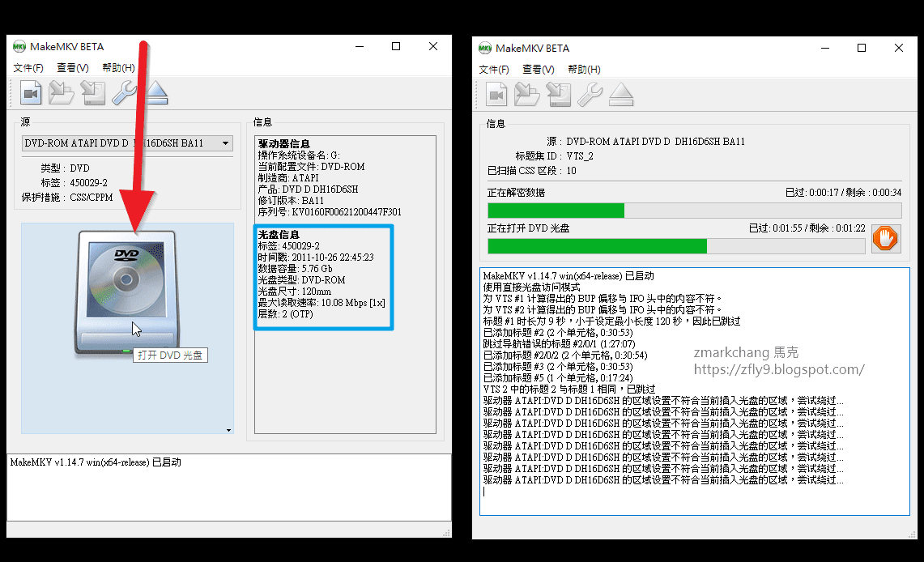Click Open Files video icon in left window
This screenshot has width=924, height=562.
coord(31,93)
